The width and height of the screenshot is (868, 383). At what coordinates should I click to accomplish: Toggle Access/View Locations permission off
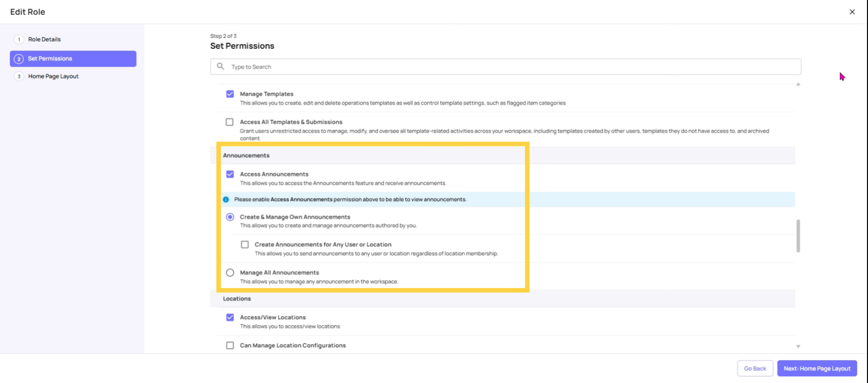230,317
